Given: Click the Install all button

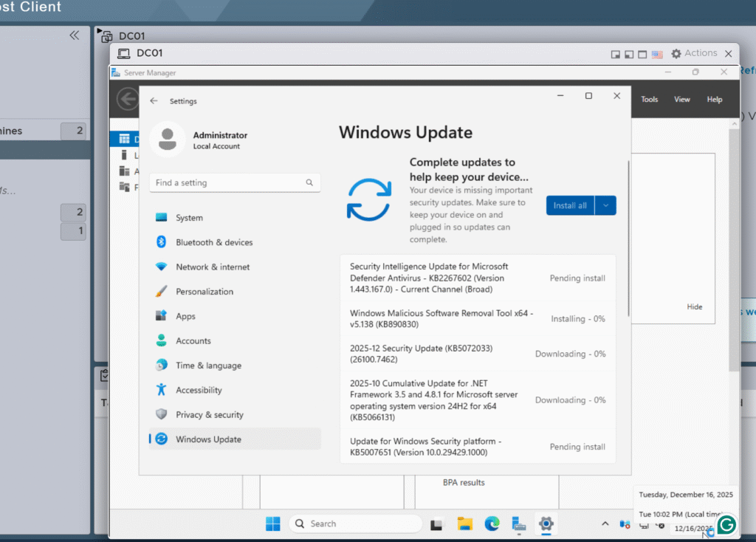Looking at the screenshot, I should coord(570,205).
